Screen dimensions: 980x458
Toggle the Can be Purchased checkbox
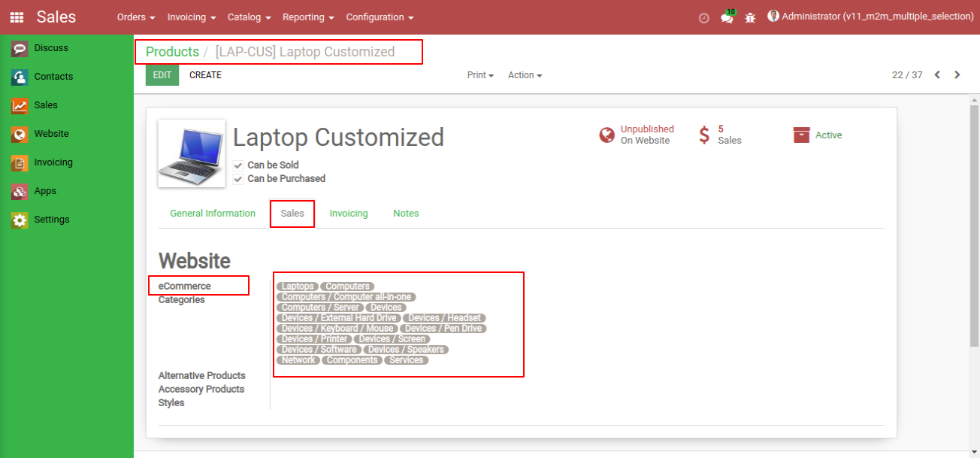click(238, 178)
